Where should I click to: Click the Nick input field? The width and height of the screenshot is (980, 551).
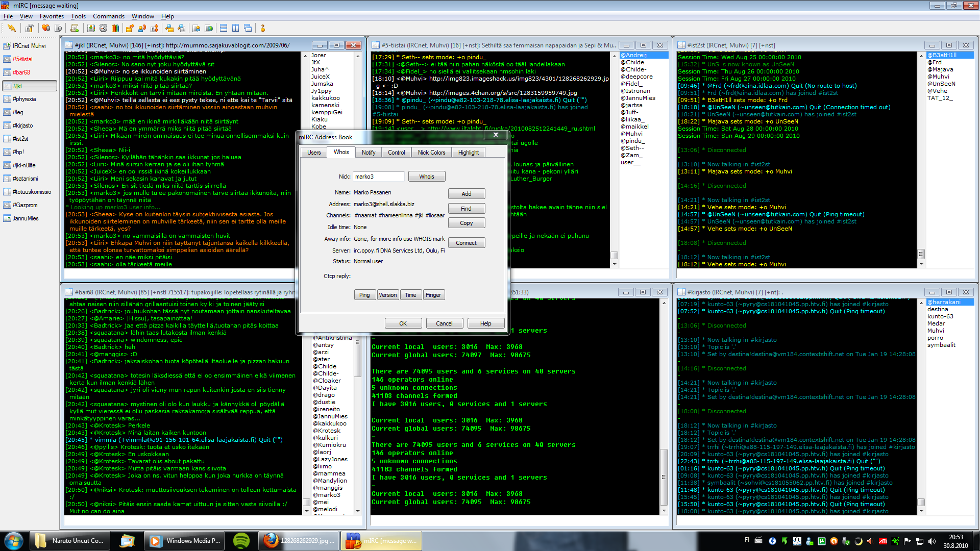click(378, 177)
